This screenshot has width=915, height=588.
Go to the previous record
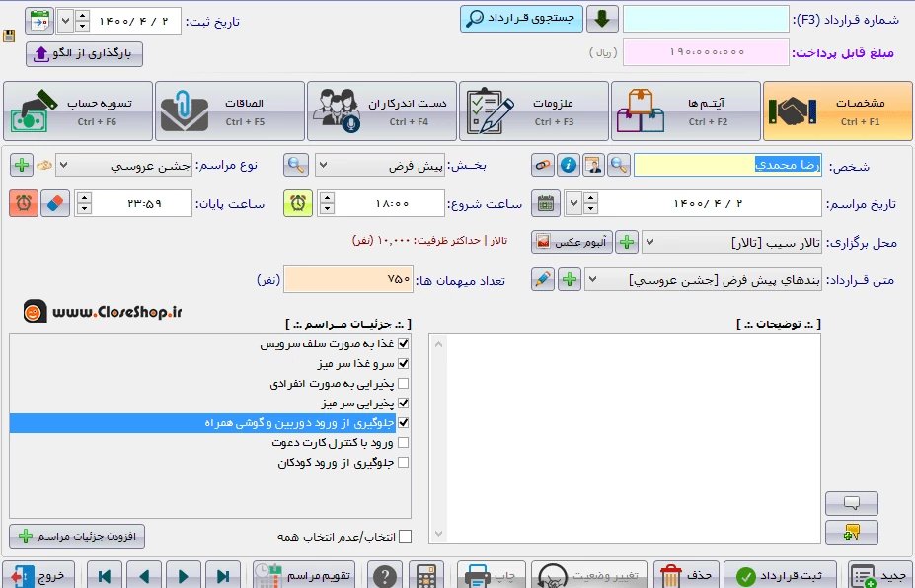click(144, 576)
